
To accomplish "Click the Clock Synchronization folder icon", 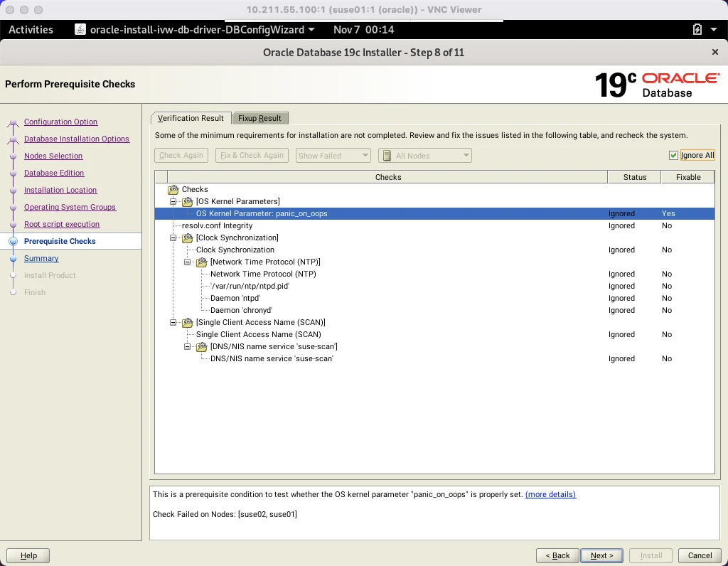I will [187, 237].
